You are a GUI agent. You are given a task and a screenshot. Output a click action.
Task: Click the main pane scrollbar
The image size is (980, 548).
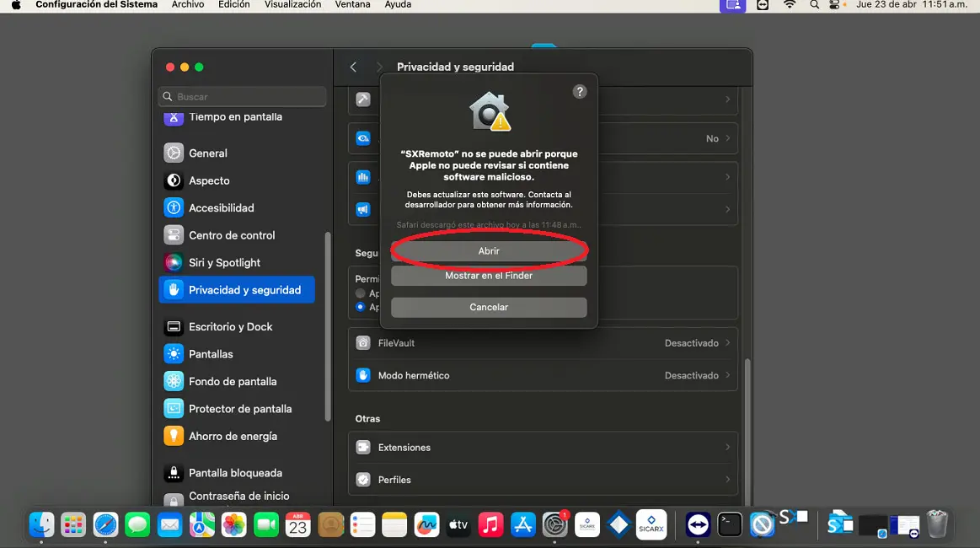pyautogui.click(x=747, y=431)
